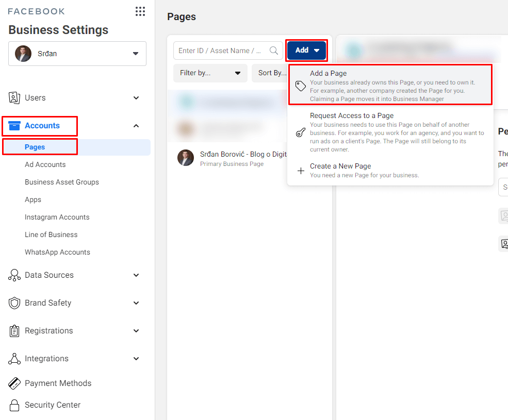Open the Filter by dropdown
This screenshot has height=420, width=508.
(x=210, y=73)
